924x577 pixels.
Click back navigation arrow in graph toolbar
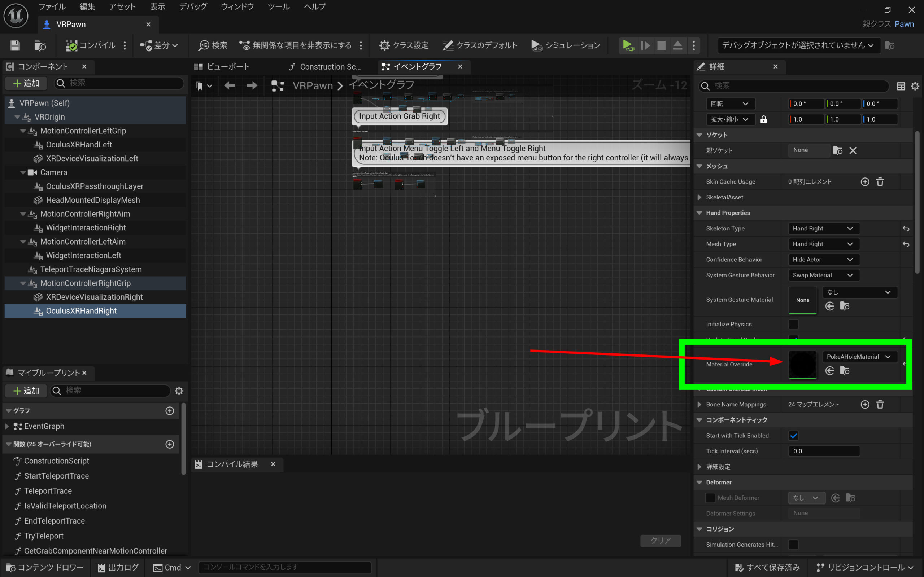(230, 85)
